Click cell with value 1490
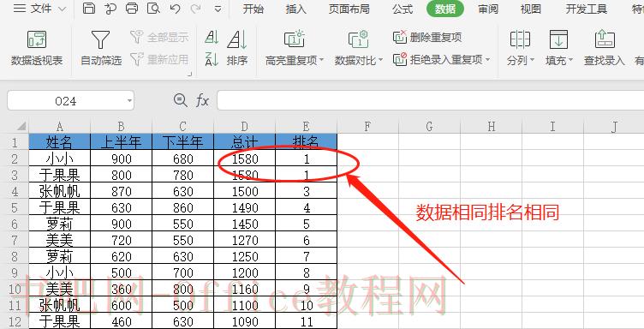Viewport: 644px width, 329px height. coord(245,207)
